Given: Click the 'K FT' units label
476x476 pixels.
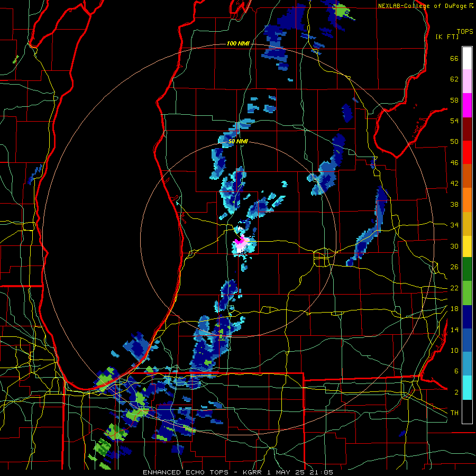Looking at the screenshot, I should 447,37.
